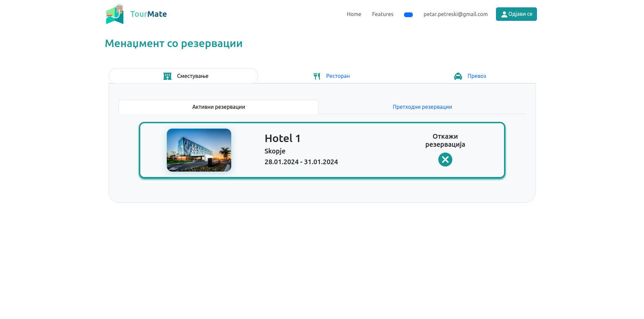
Task: Switch to the Превоз tab
Action: pos(477,76)
